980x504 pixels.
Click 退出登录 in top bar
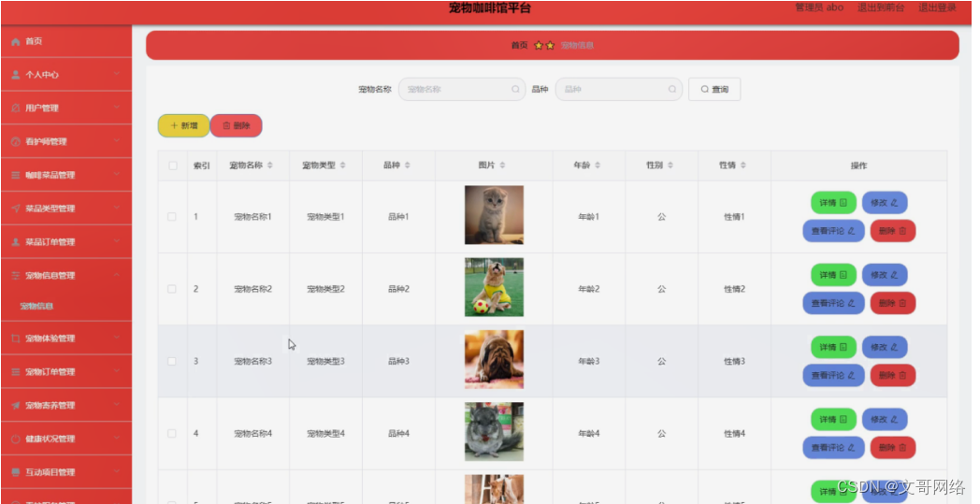938,7
